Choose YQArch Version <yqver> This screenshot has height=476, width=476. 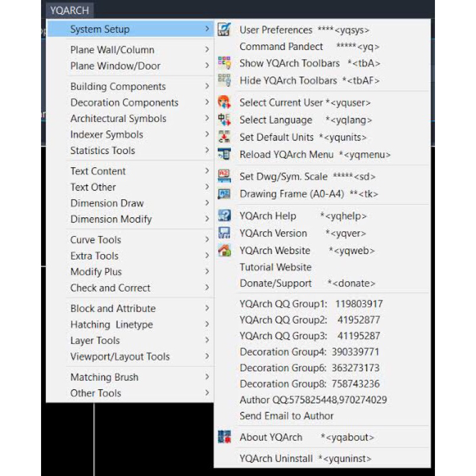[322, 233]
